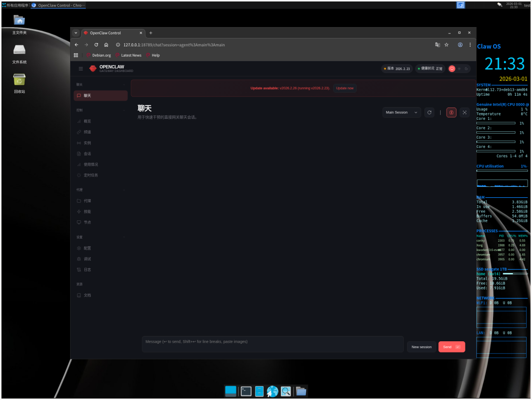The height and width of the screenshot is (400, 532).
Task: Click the 健康状况 正常 health status pill
Action: tap(430, 69)
